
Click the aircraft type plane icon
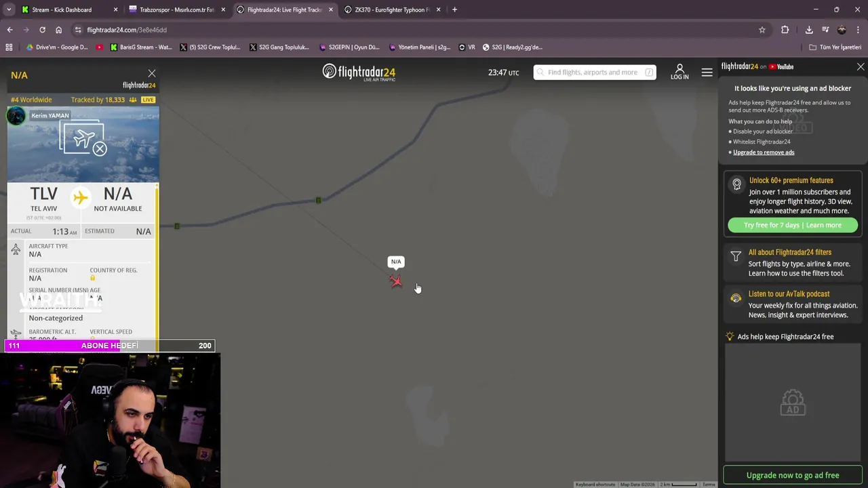tap(16, 250)
